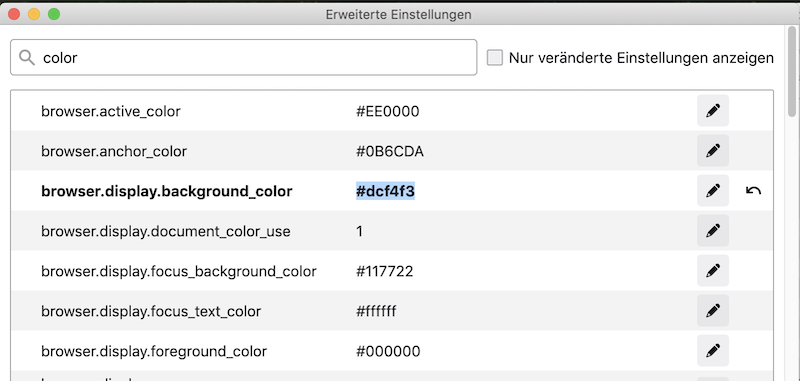
Task: Click the magnifier icon in search box
Action: pos(27,58)
